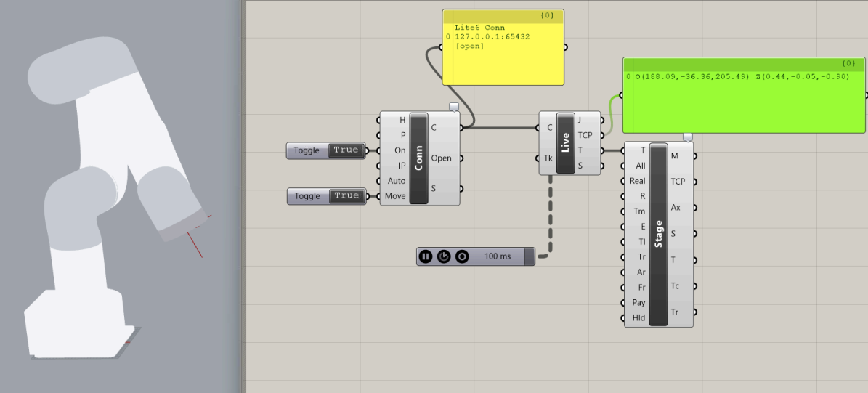Click the M output on the Stage component
The height and width of the screenshot is (393, 868).
[x=674, y=155]
